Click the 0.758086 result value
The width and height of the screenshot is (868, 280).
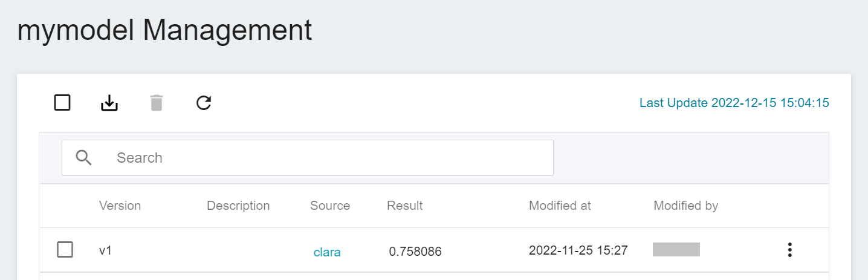pos(415,252)
